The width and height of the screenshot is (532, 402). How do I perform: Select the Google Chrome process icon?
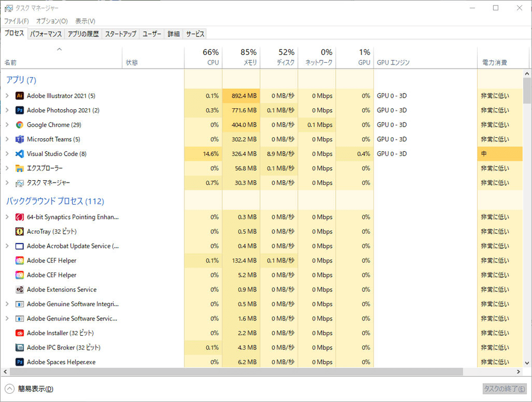tap(20, 125)
